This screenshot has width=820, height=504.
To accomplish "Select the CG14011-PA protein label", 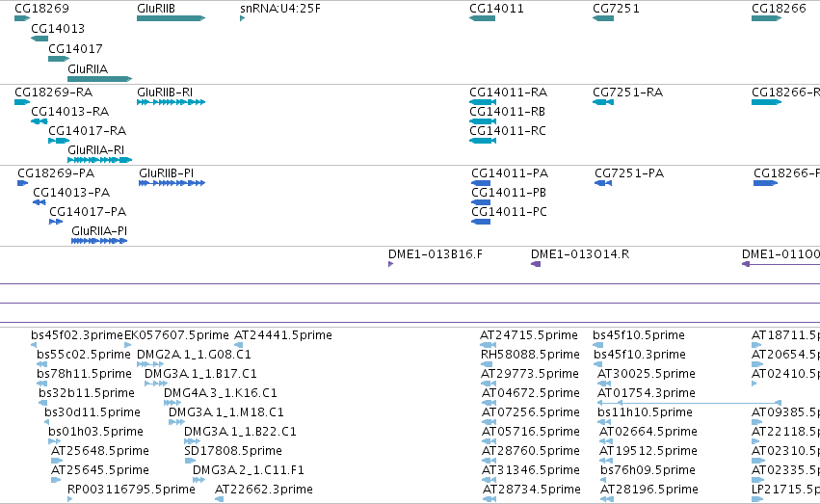I will coord(510,173).
